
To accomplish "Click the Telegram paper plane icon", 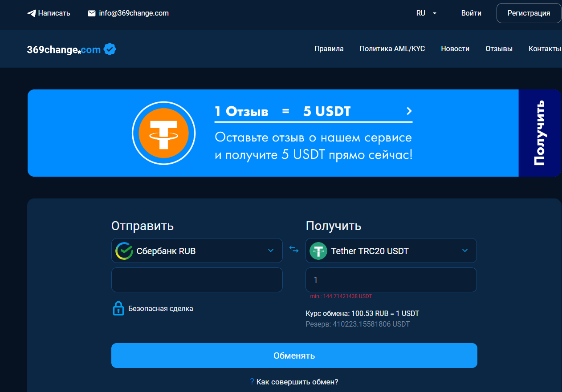I will pos(31,13).
